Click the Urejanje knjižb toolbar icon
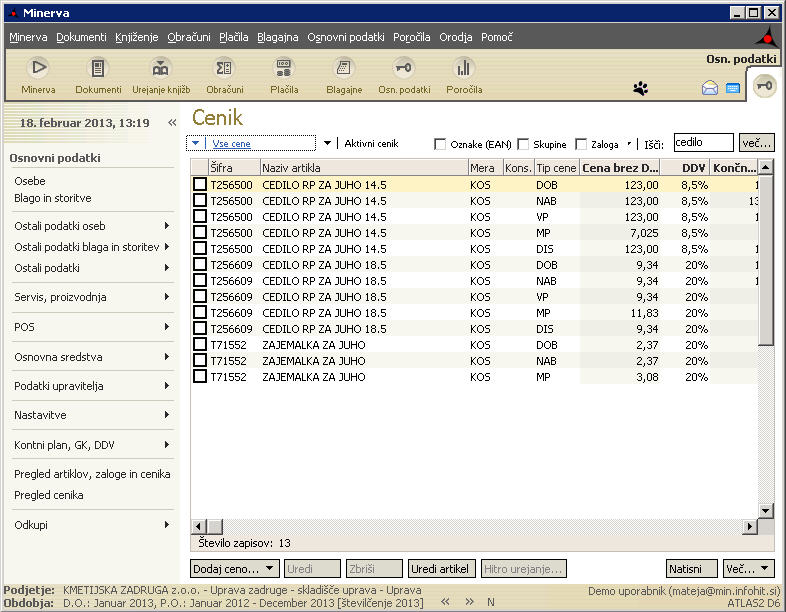The width and height of the screenshot is (786, 612). tap(160, 69)
